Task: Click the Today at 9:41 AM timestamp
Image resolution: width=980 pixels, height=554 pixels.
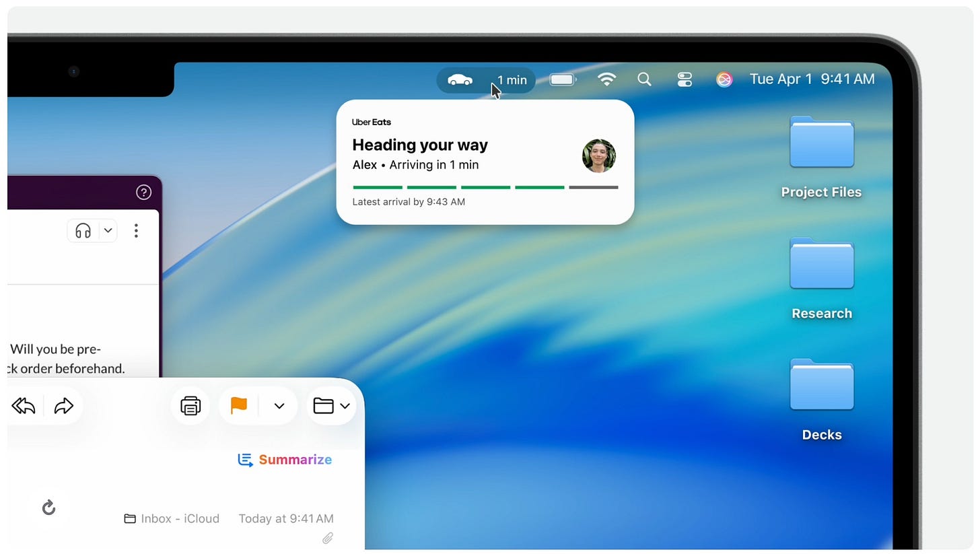Action: pos(286,518)
